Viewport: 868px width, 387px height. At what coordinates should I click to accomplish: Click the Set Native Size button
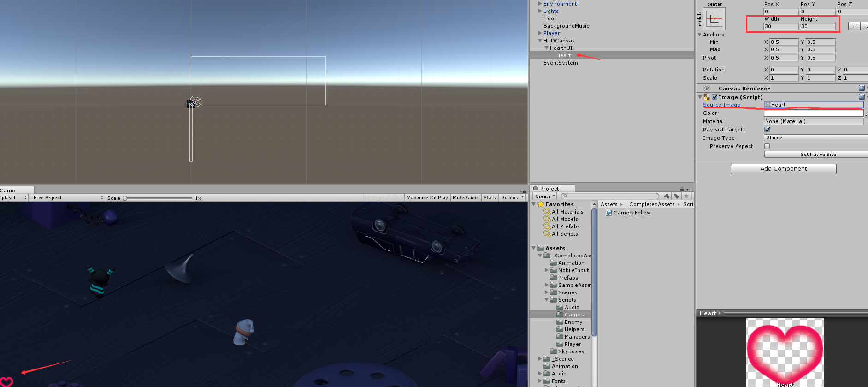click(x=816, y=154)
